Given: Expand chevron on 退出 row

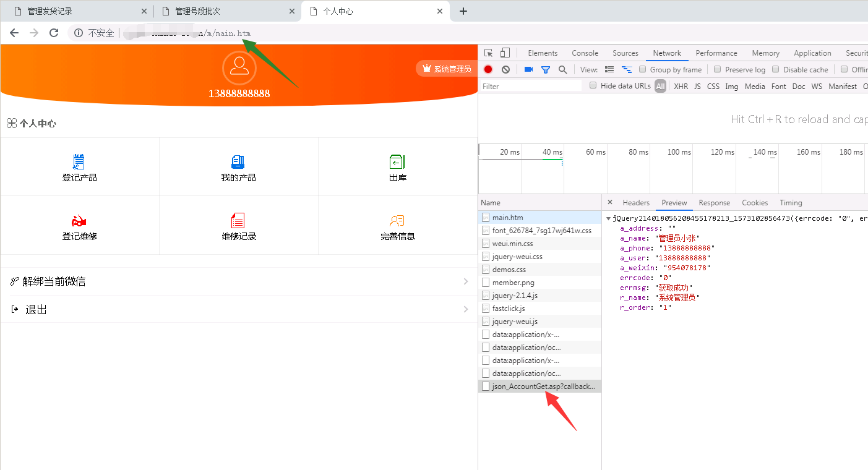Looking at the screenshot, I should point(466,309).
